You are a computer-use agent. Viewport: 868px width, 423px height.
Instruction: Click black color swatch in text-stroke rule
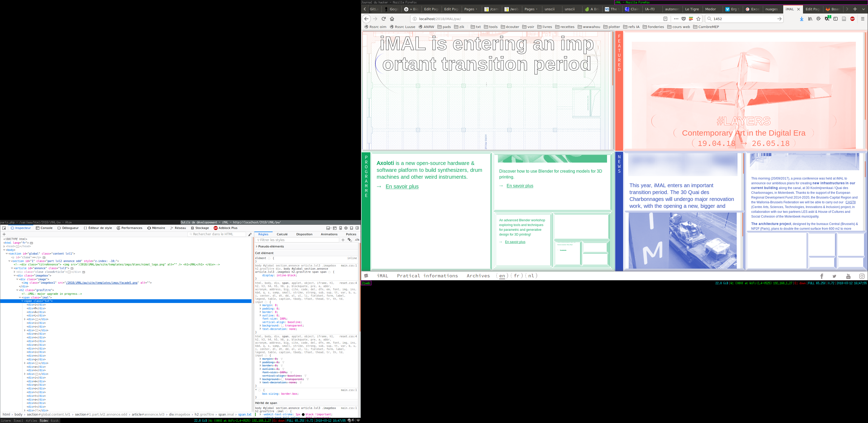tap(303, 415)
